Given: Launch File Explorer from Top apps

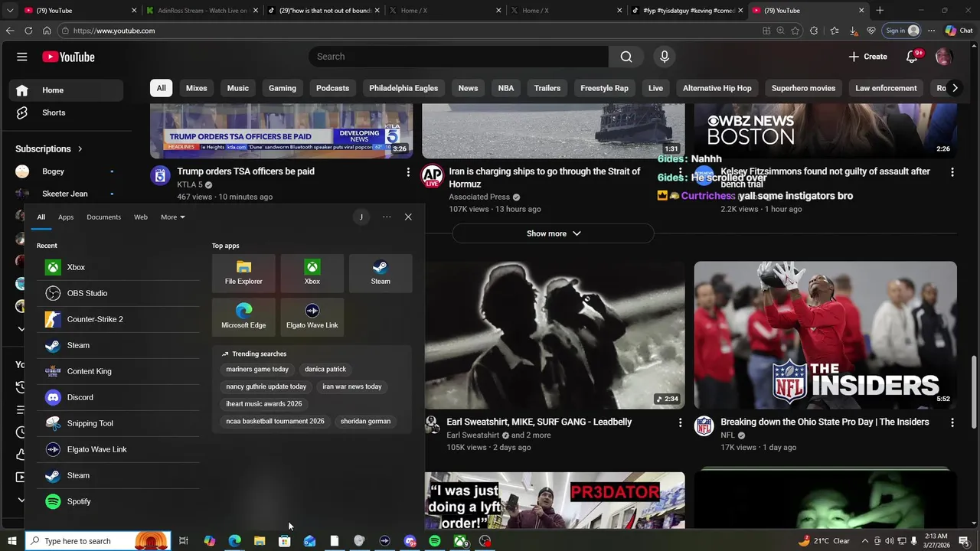Looking at the screenshot, I should pyautogui.click(x=243, y=272).
